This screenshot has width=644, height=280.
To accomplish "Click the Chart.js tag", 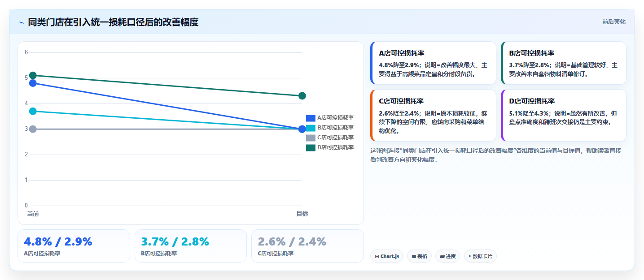I will pyautogui.click(x=387, y=256).
